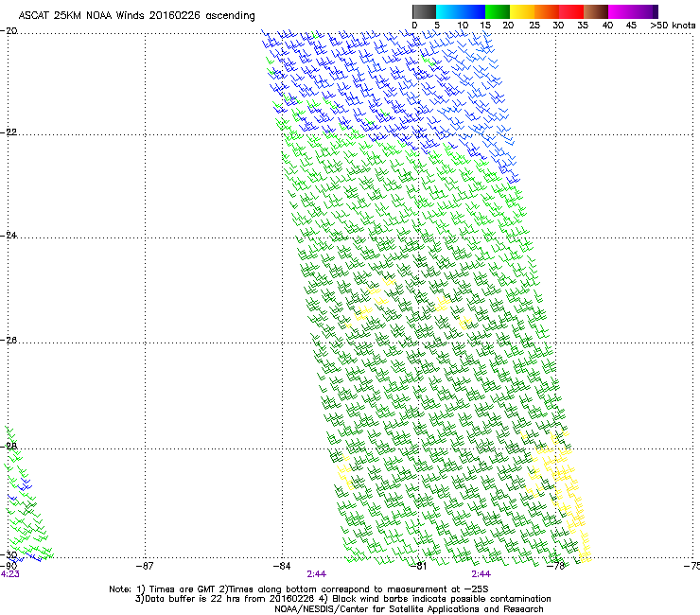Screen dimensions: 700x615
Task: Select the -84 longitude axis label
Action: (x=282, y=566)
